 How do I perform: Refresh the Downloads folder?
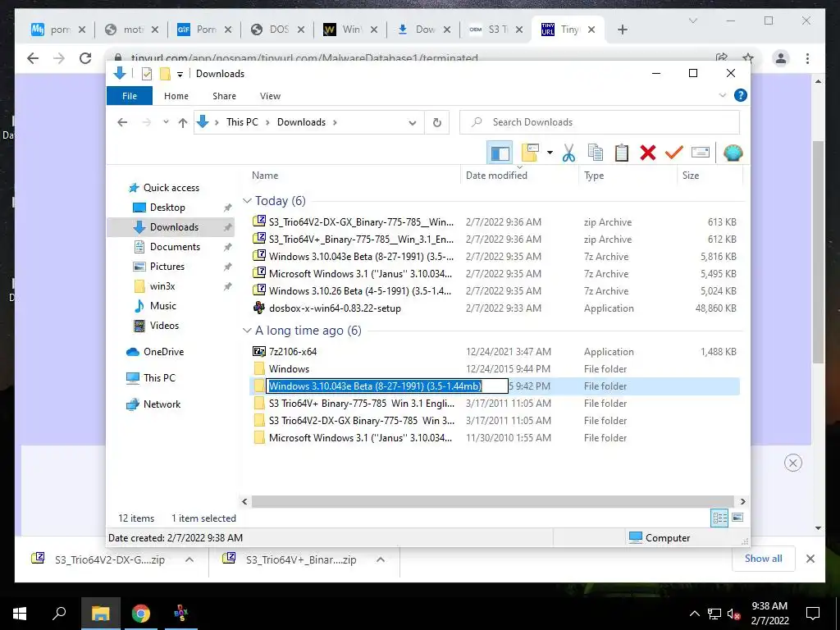click(x=437, y=123)
